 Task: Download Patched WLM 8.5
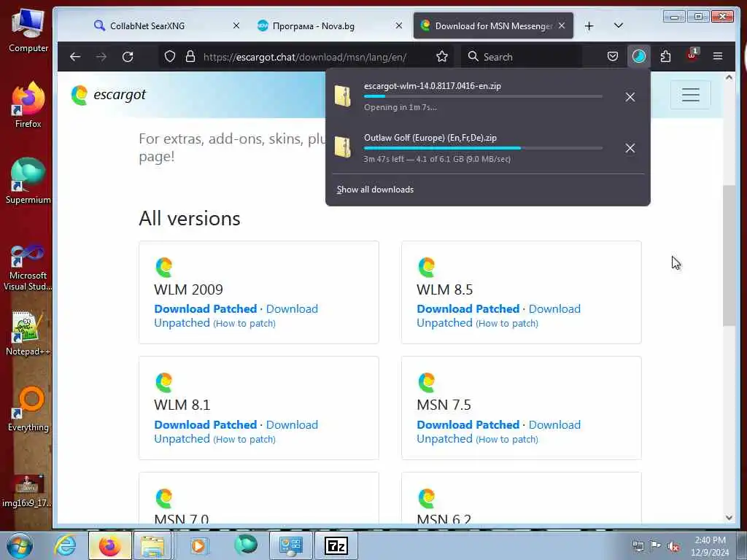click(468, 308)
